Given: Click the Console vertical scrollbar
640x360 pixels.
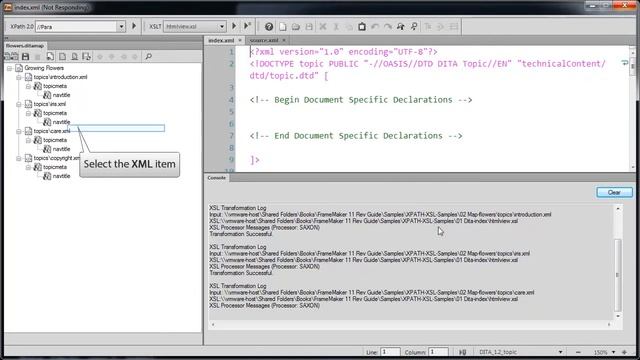Looking at the screenshot, I should pyautogui.click(x=618, y=275).
